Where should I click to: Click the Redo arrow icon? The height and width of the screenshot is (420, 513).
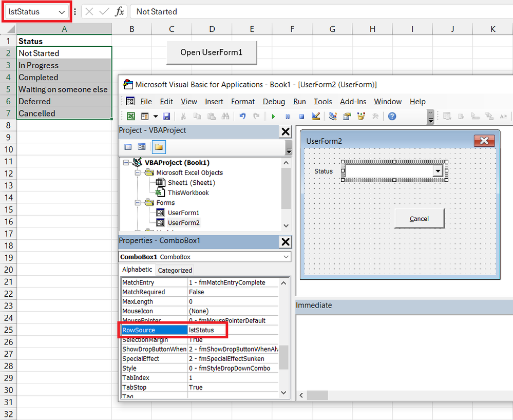pos(257,116)
